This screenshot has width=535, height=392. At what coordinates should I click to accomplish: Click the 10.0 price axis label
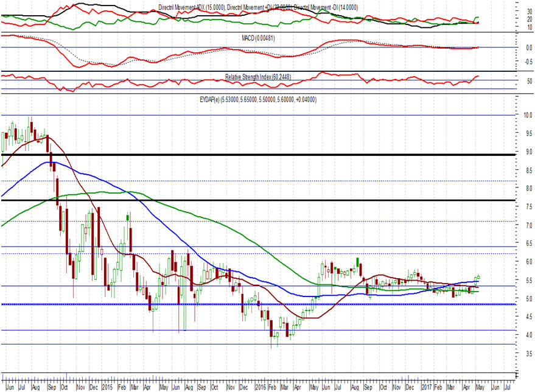pos(528,115)
